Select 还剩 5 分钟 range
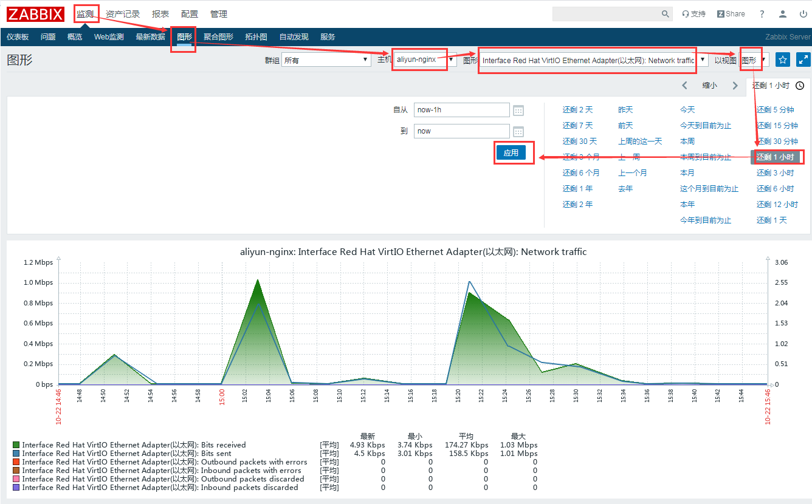Screen dimensions: 812x504 coord(775,110)
